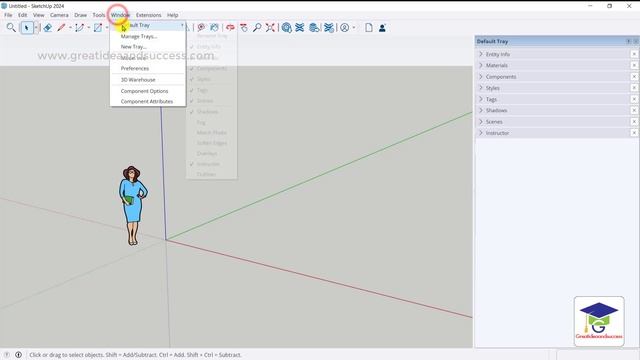Click the blank page toolbar icon
This screenshot has height=360, width=640.
pos(369,28)
